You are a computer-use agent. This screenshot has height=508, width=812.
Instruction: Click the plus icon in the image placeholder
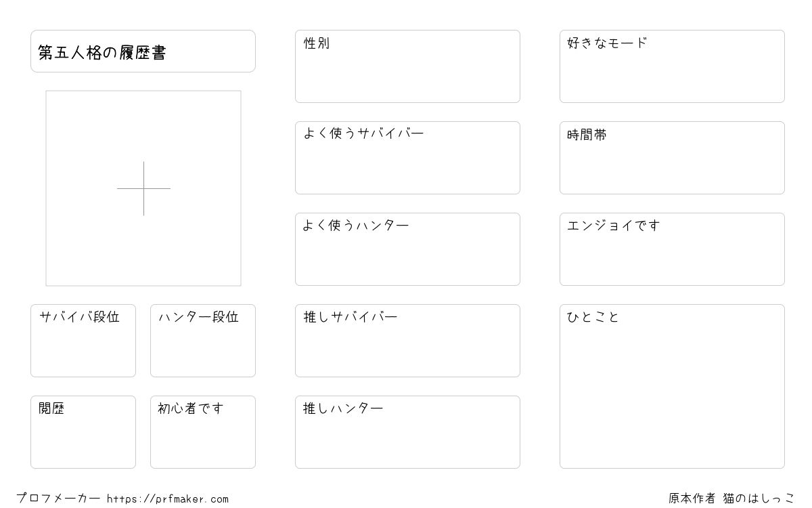[143, 188]
